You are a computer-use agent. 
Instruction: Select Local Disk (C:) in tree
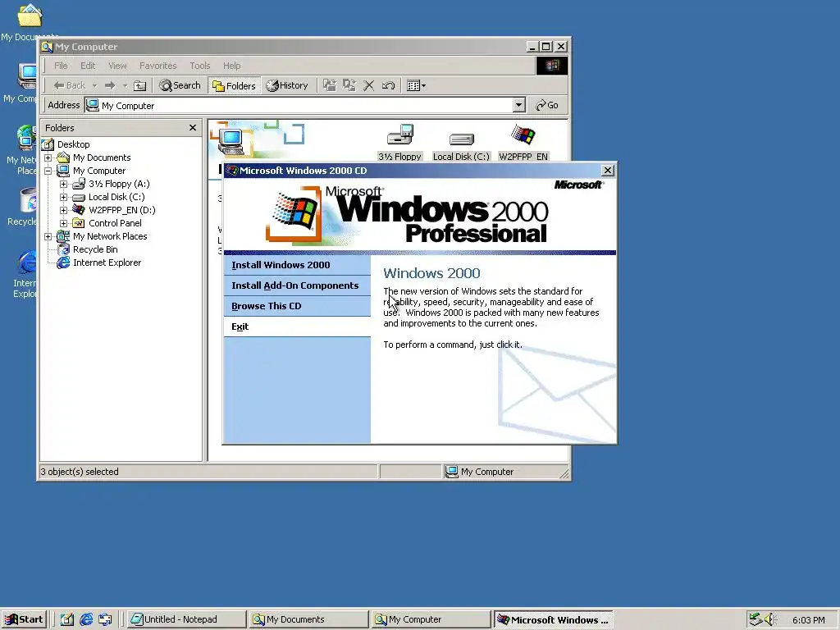pyautogui.click(x=116, y=197)
